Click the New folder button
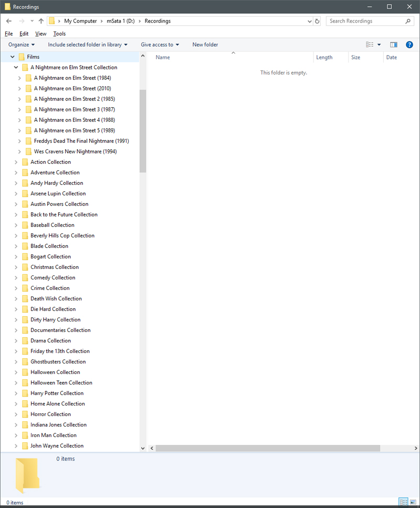 click(205, 45)
